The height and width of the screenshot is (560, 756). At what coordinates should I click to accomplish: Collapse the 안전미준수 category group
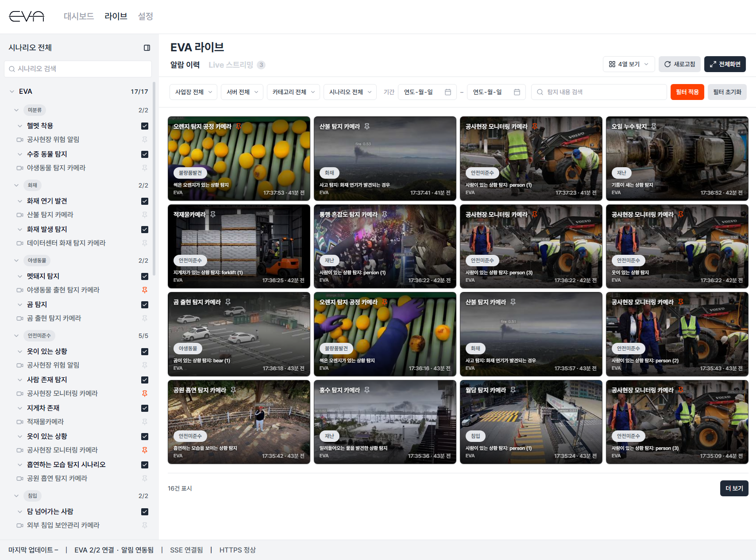16,336
